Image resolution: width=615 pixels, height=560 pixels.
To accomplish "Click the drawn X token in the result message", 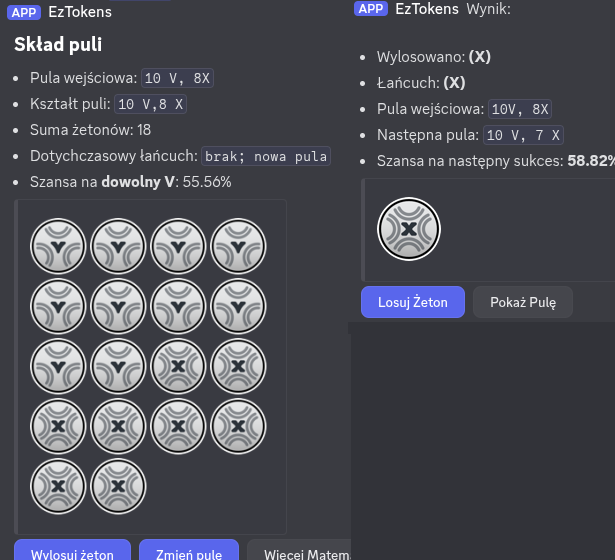I will (x=408, y=229).
